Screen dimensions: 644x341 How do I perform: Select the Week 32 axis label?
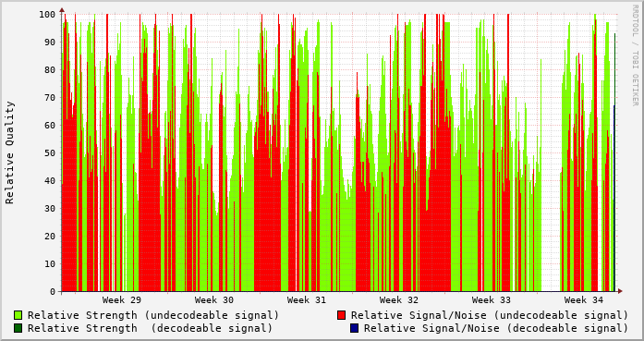[399, 300]
